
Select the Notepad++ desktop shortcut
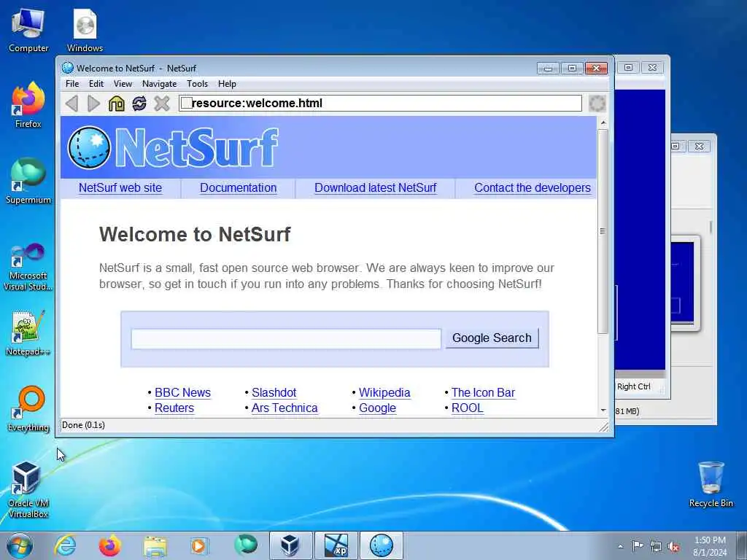(28, 333)
